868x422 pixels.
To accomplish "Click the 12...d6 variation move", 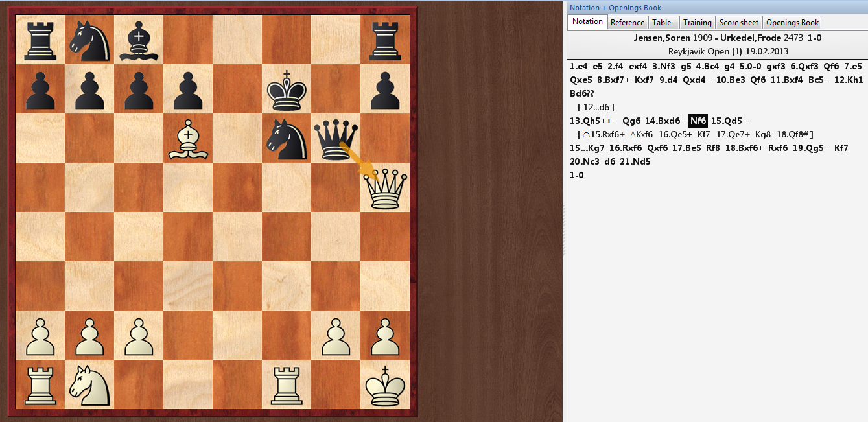I will click(596, 107).
